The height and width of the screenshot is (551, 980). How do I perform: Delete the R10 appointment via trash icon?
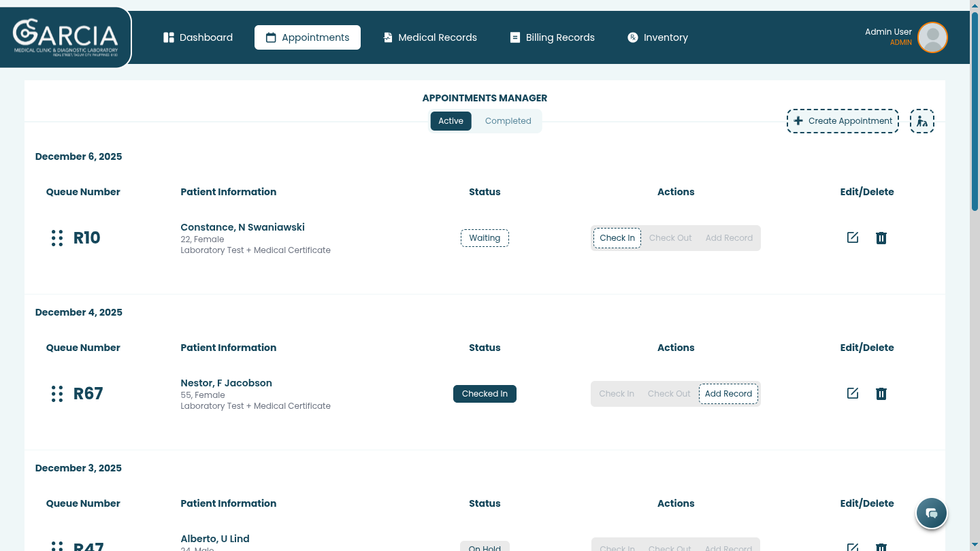(881, 237)
